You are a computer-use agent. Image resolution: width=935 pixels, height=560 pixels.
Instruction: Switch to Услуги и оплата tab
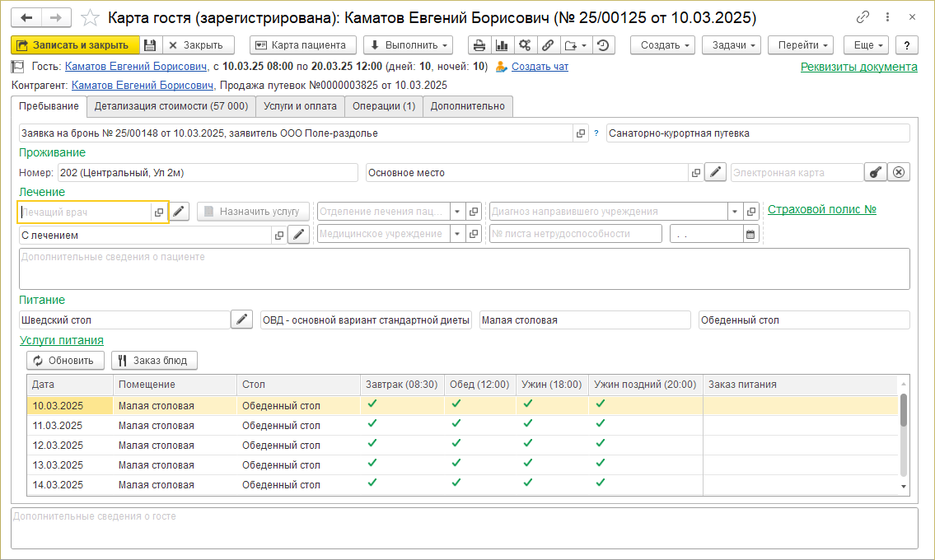coord(300,106)
